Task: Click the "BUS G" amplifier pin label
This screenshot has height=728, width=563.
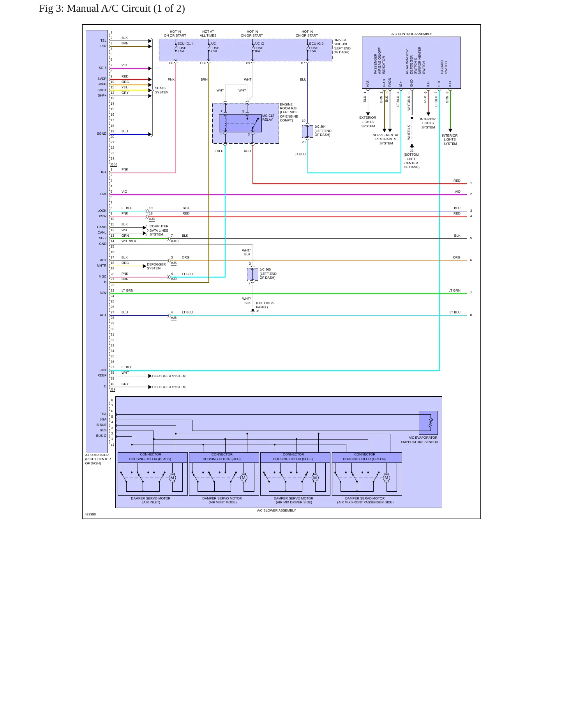Action: click(x=101, y=436)
